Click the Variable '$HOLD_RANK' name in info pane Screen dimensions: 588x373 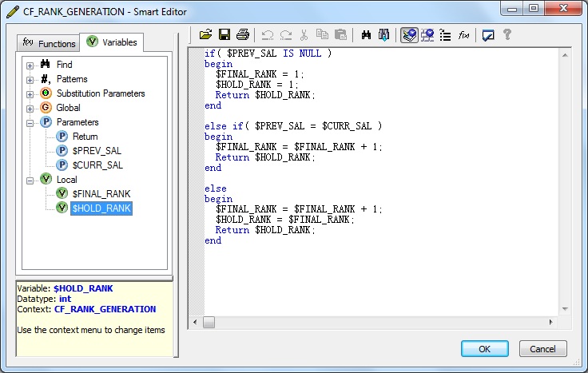pyautogui.click(x=83, y=288)
